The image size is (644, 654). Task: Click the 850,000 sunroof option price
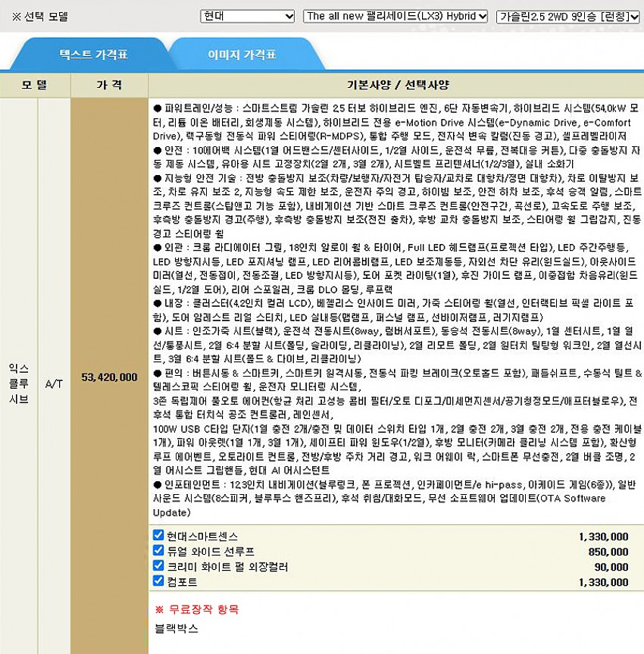(x=608, y=552)
